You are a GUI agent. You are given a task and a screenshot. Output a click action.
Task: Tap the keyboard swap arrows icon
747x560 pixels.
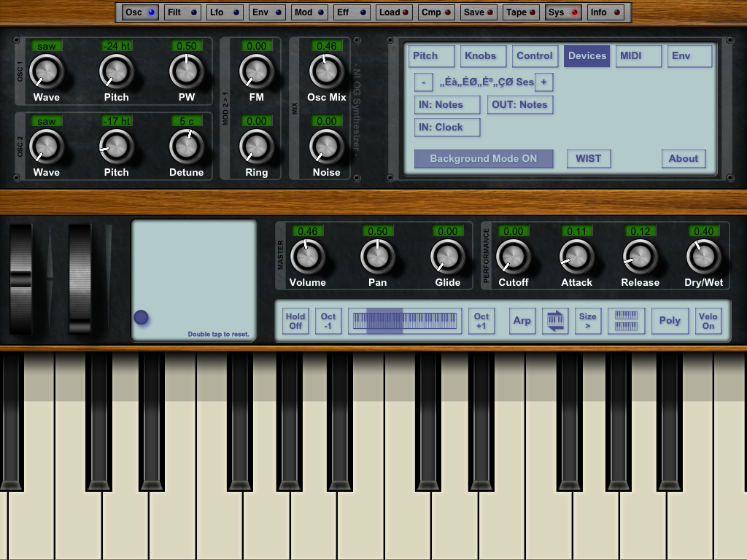click(555, 321)
